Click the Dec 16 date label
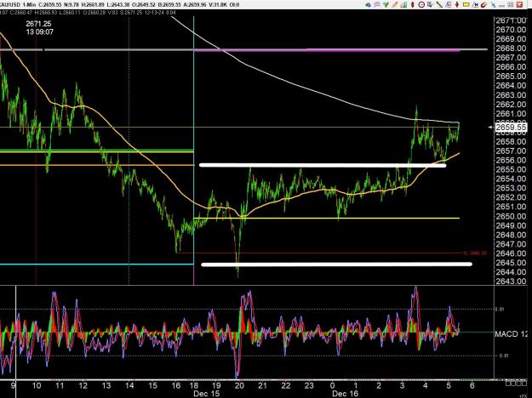532x398 pixels. pyautogui.click(x=345, y=394)
